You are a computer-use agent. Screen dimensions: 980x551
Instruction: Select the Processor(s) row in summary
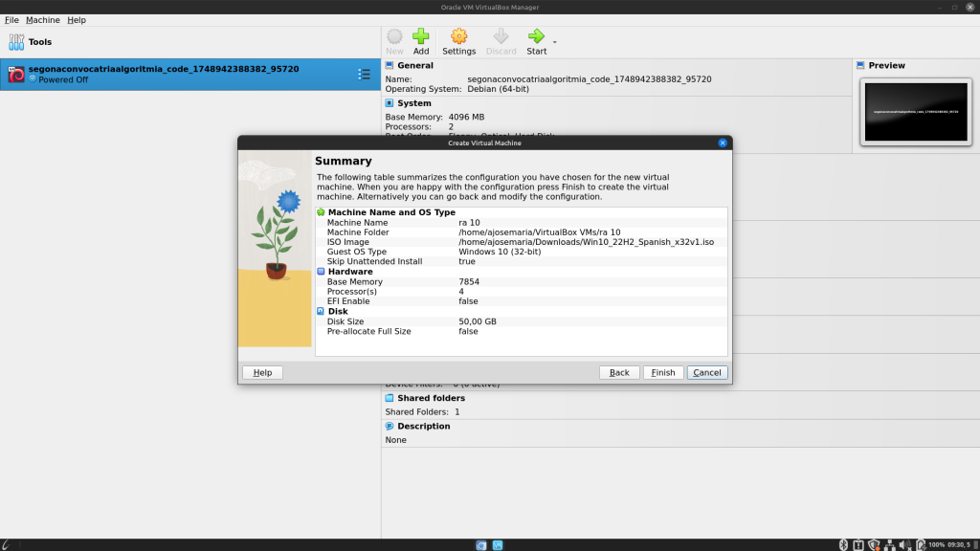pos(522,292)
